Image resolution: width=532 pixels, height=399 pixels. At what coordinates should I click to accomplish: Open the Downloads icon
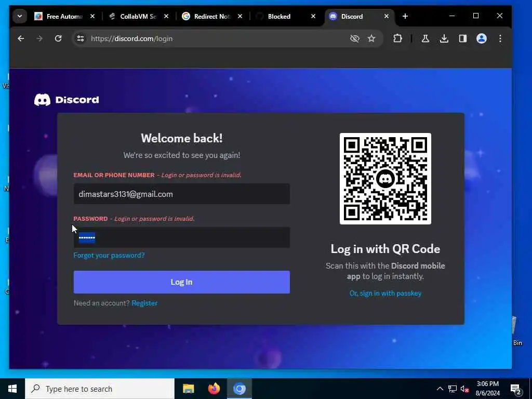click(x=444, y=38)
